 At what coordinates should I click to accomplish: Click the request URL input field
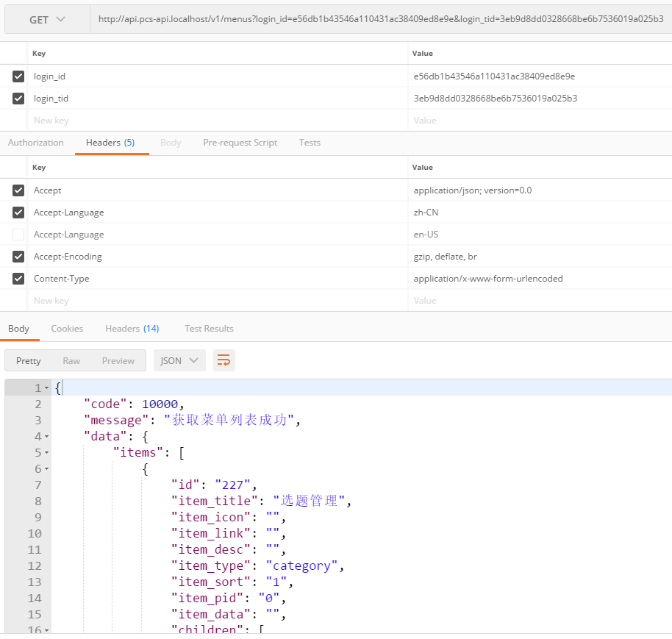(380, 20)
